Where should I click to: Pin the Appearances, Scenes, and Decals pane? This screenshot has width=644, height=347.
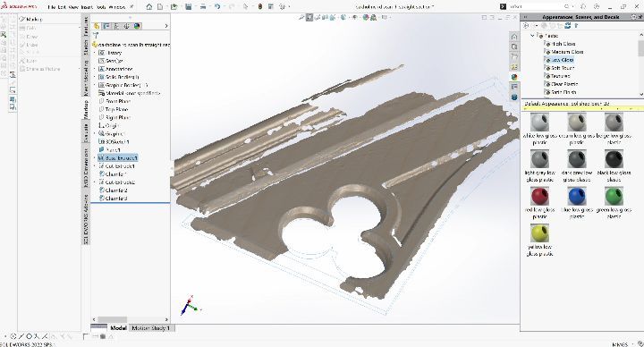tap(640, 17)
